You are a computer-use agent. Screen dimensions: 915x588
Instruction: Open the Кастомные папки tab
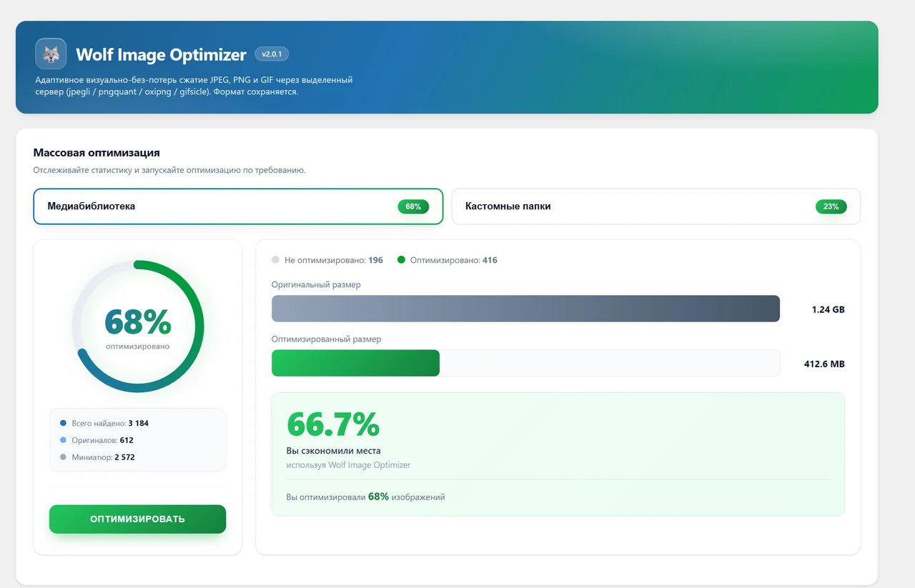(x=656, y=206)
